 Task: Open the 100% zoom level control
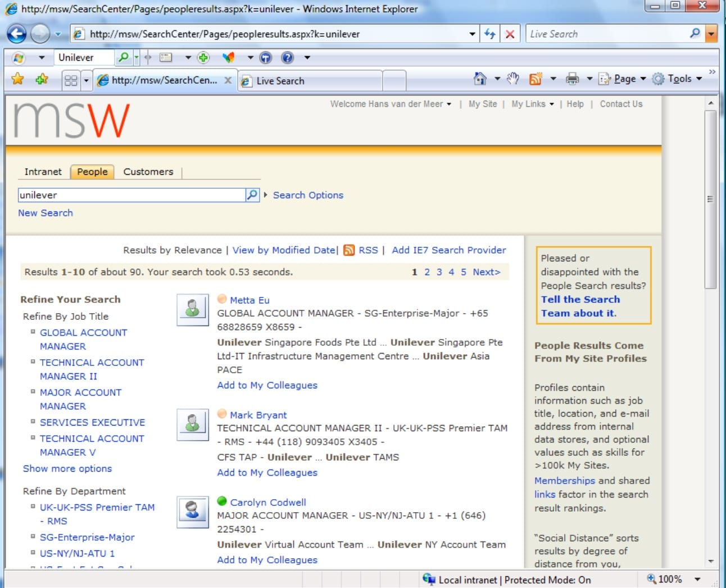(674, 579)
